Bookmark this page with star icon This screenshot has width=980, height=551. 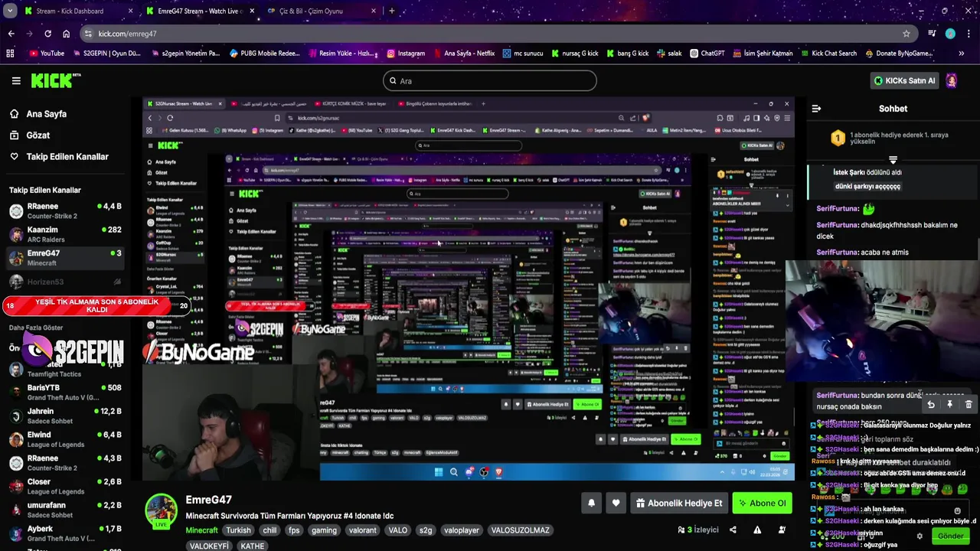(906, 34)
